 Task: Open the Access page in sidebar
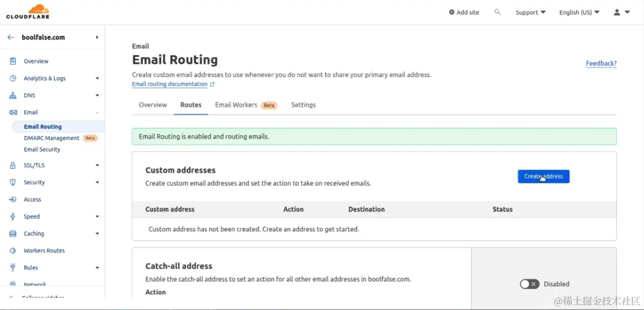(32, 199)
